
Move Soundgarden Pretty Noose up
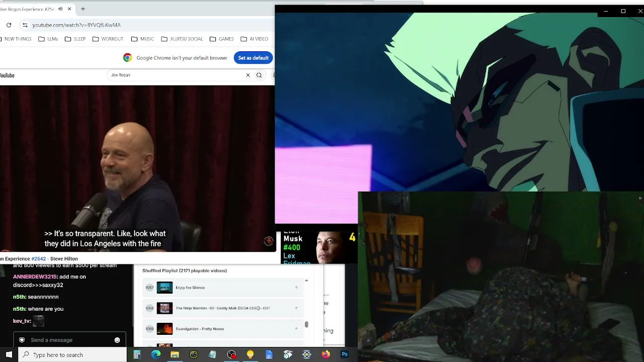(296, 329)
